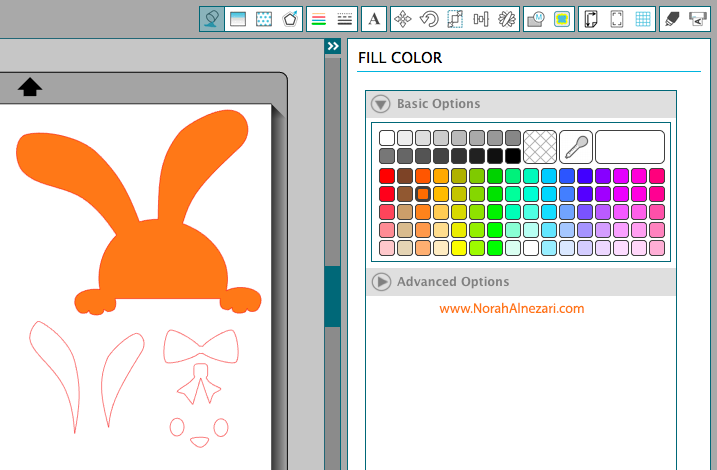The image size is (717, 470).
Task: Choose the tan swatch in third color row
Action: tap(405, 212)
